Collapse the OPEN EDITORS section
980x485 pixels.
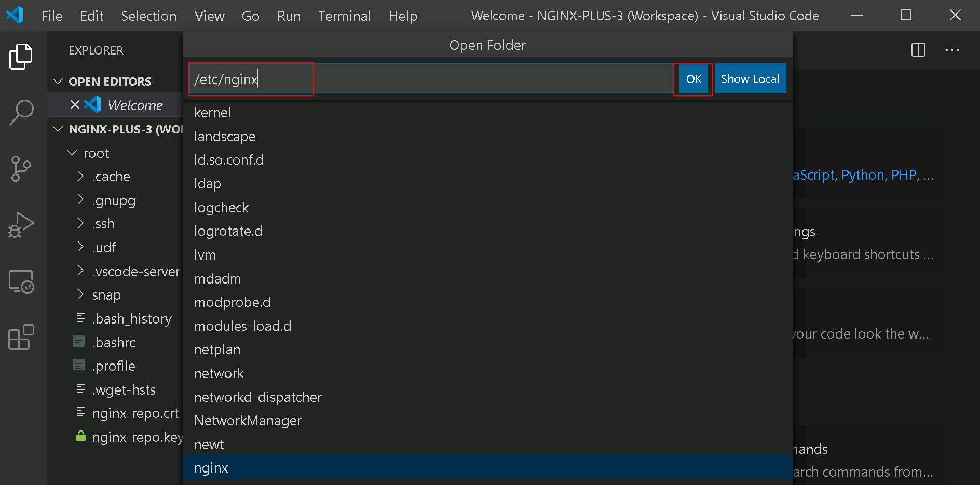tap(58, 82)
